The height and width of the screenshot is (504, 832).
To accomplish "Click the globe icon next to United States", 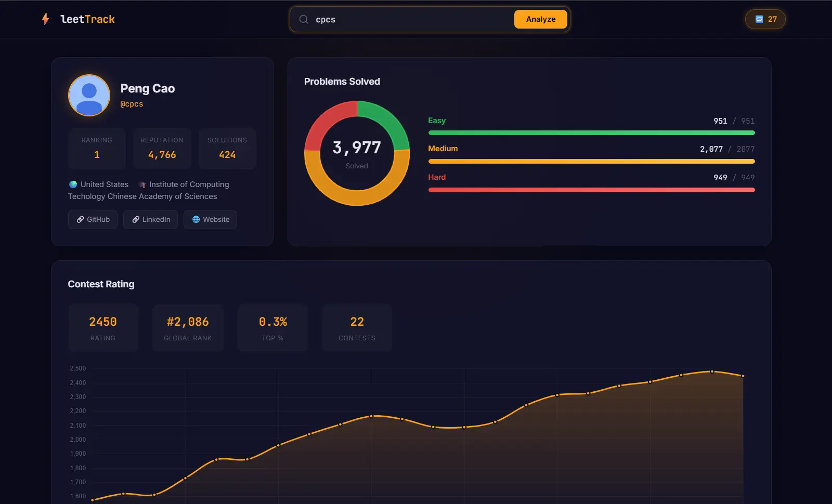I will pyautogui.click(x=73, y=184).
